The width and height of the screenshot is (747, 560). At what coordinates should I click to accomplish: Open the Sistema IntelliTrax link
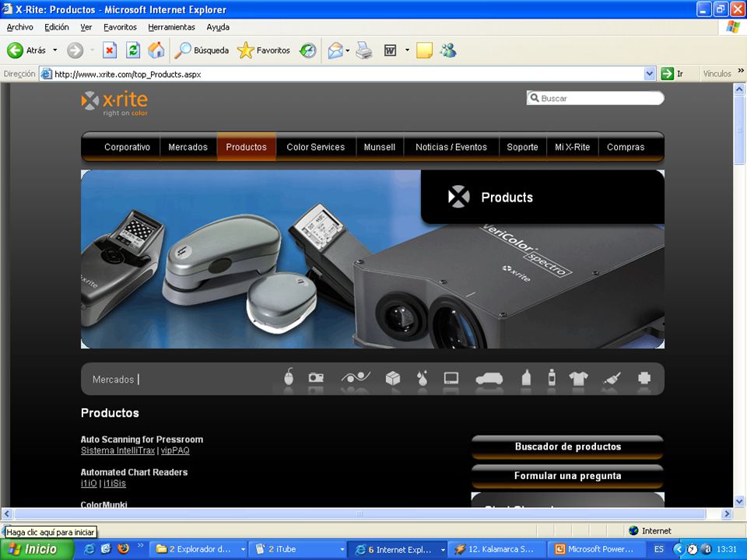point(117,450)
